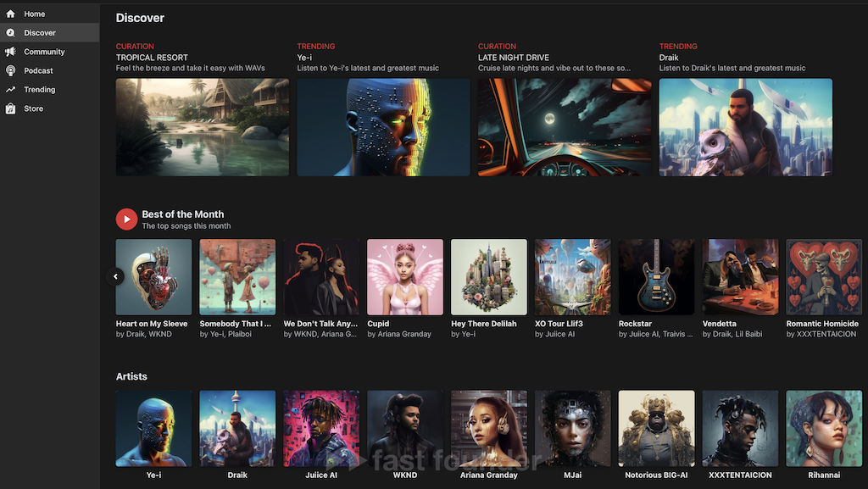The width and height of the screenshot is (868, 489).
Task: Open Home in the sidebar
Action: coord(50,14)
